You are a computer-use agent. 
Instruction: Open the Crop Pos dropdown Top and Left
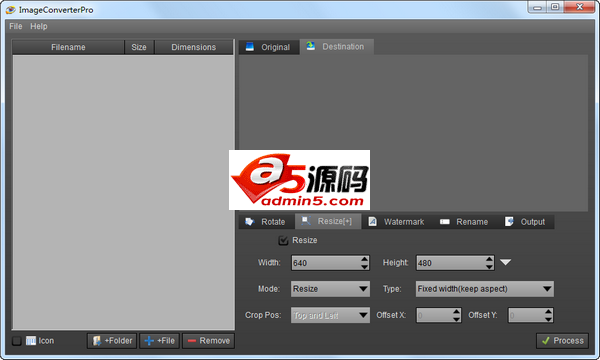click(x=330, y=315)
